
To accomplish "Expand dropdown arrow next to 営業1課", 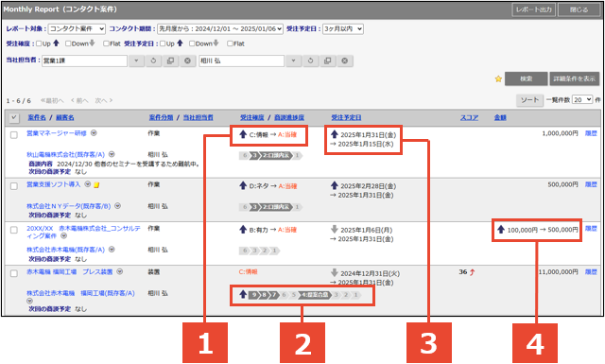I will pyautogui.click(x=136, y=61).
